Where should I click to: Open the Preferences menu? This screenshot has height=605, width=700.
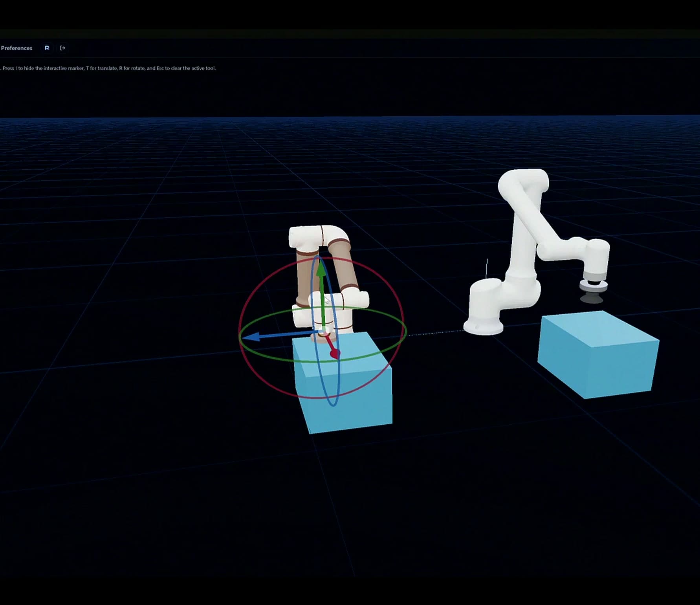pos(16,48)
